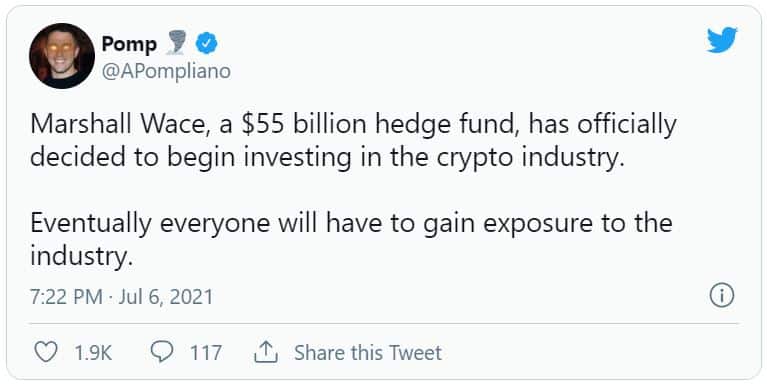
Task: Click the 7:22 PM time link
Action: pyautogui.click(x=66, y=297)
